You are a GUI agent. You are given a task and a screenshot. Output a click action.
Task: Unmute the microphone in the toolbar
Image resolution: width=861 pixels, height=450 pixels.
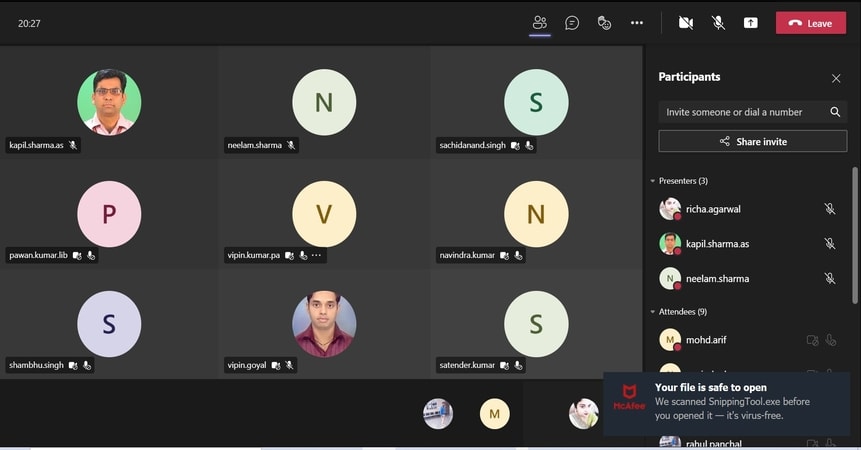(718, 22)
